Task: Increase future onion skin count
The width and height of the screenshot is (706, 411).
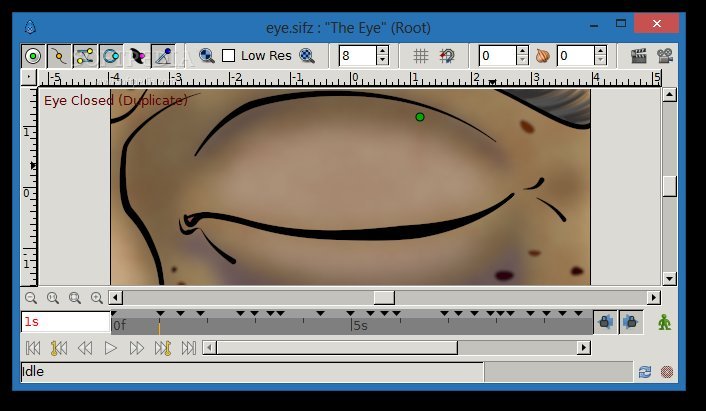Action: (x=600, y=51)
